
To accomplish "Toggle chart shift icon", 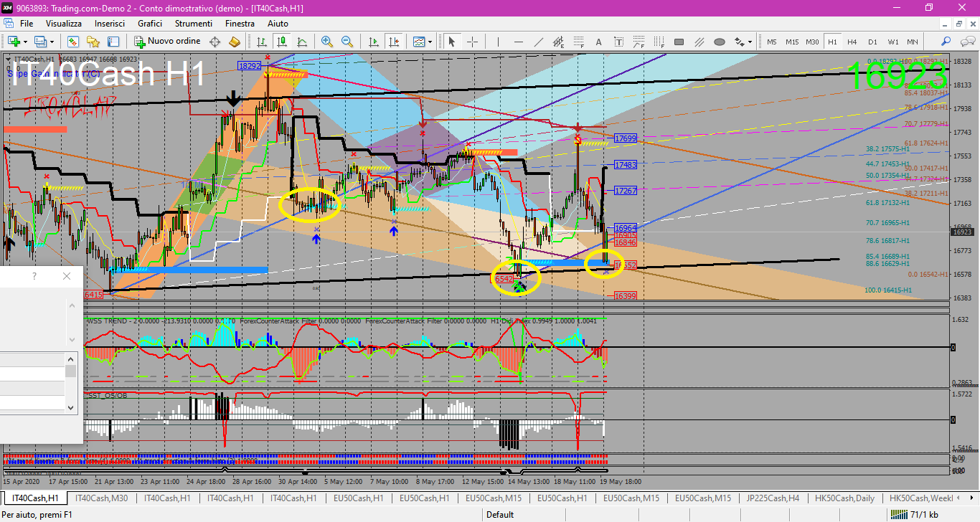I will (393, 42).
